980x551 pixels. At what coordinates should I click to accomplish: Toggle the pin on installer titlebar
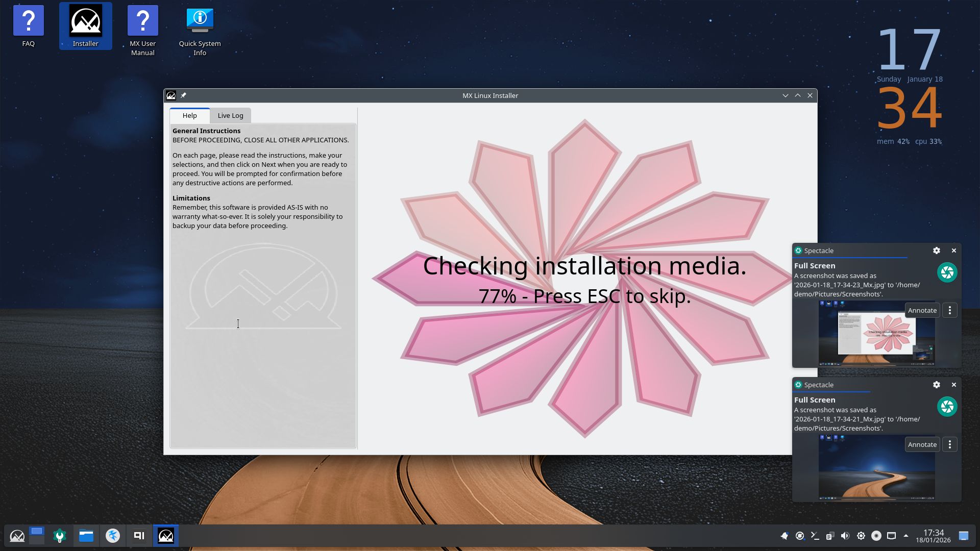pyautogui.click(x=183, y=95)
